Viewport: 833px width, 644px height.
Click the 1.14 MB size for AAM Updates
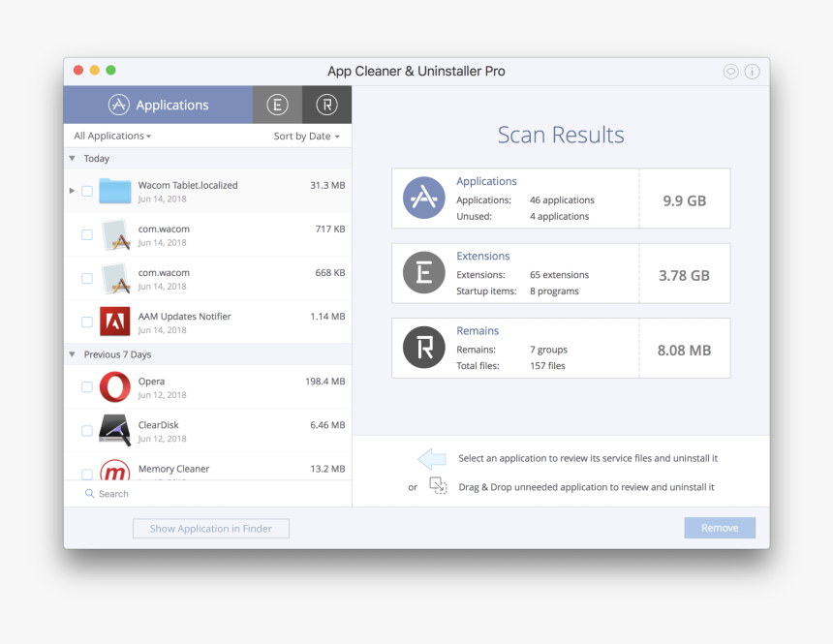[x=327, y=317]
